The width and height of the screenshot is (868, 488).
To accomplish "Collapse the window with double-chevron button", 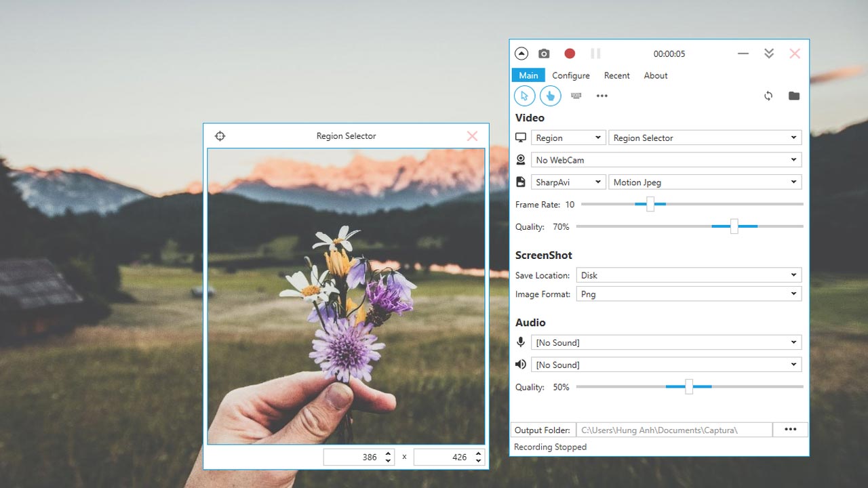I will [768, 54].
